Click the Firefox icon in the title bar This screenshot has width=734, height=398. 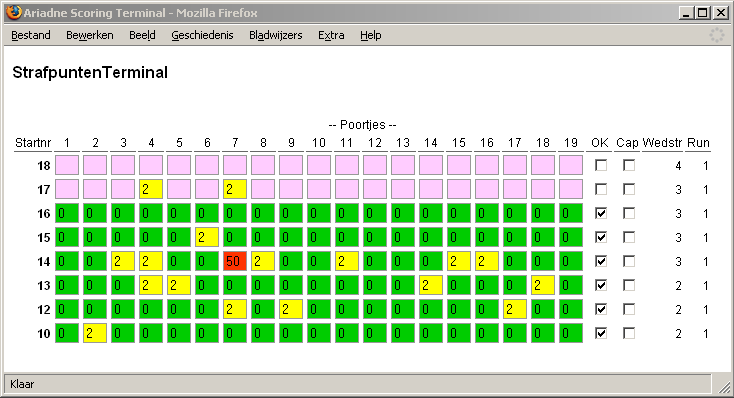click(14, 12)
